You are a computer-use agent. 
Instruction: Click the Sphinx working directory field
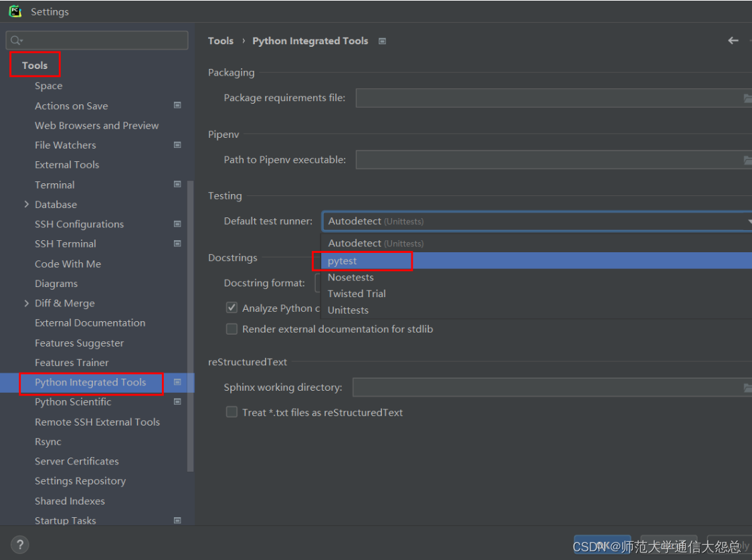(552, 387)
